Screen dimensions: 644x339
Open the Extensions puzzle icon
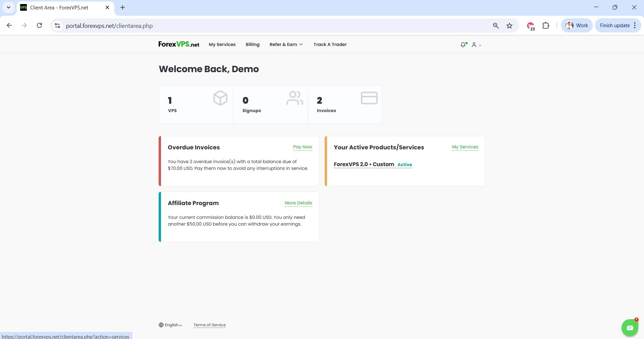tap(546, 26)
